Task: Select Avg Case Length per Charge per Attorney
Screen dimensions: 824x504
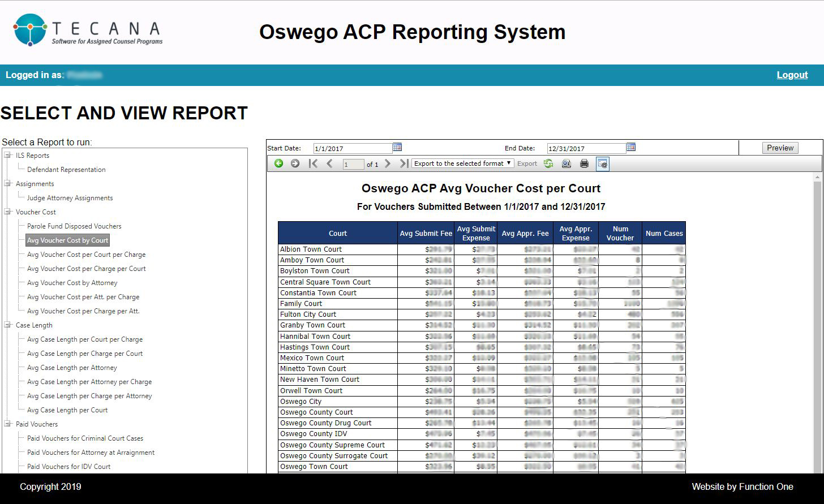Action: [89, 395]
